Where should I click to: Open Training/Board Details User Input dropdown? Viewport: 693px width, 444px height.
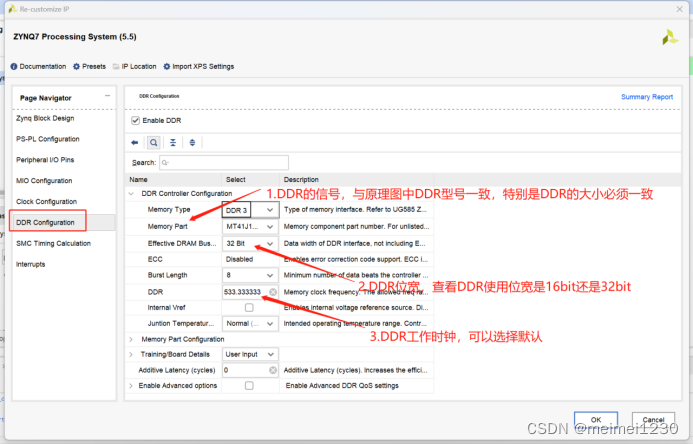coord(251,354)
